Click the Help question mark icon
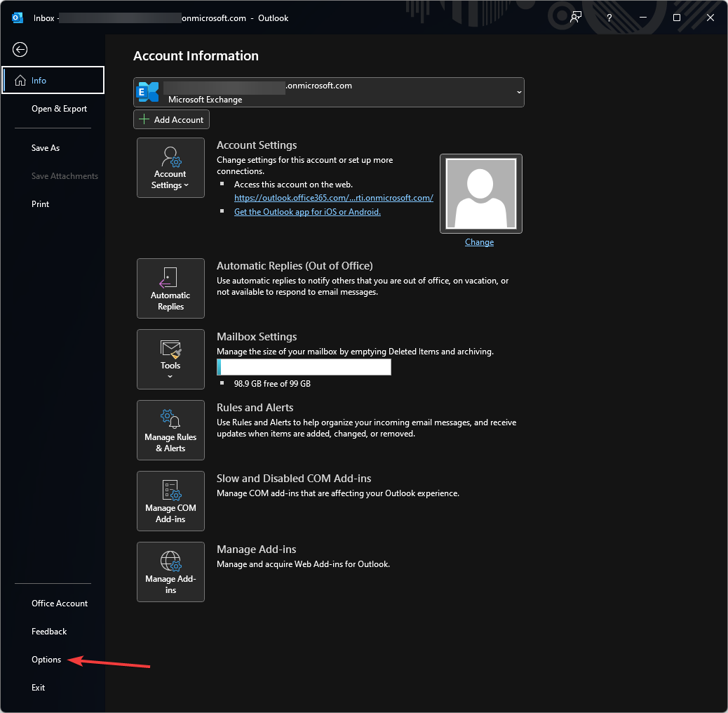728x713 pixels. 609,18
